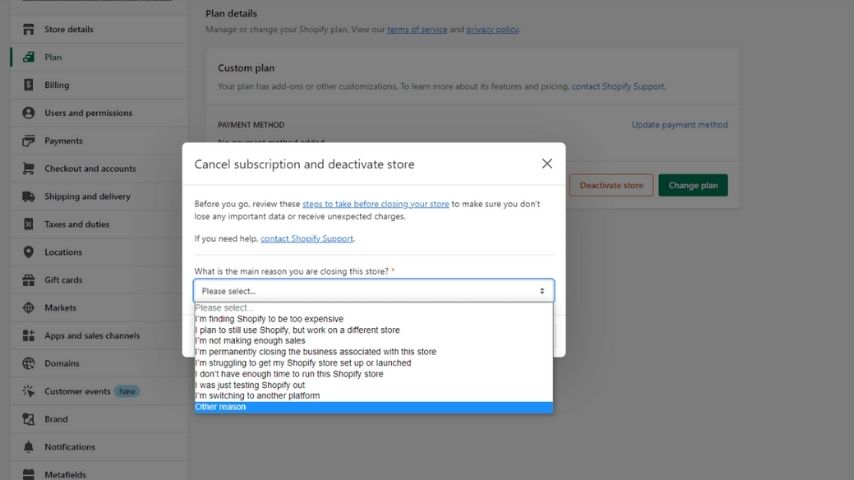Click the Deactivate store button
This screenshot has width=854, height=480.
611,185
